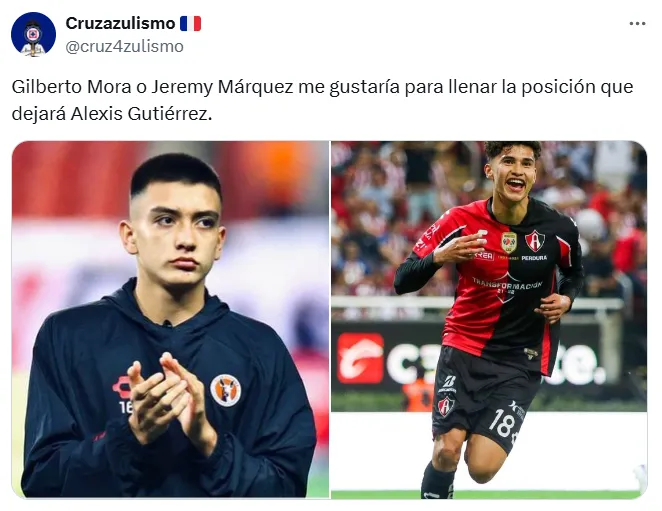Click the French flag emoji beside the name
662x511 pixels.
[x=190, y=23]
